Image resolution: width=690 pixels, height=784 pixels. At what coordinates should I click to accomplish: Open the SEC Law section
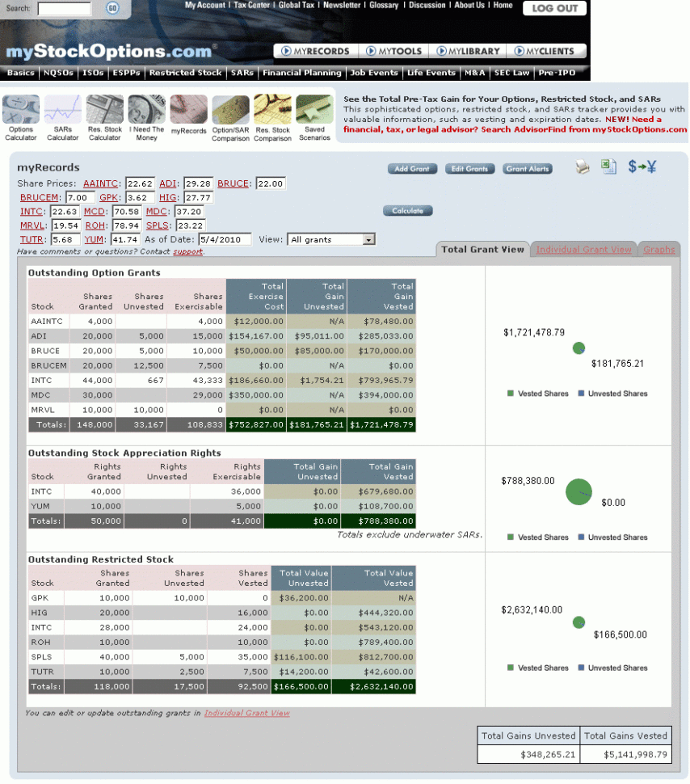click(x=512, y=73)
